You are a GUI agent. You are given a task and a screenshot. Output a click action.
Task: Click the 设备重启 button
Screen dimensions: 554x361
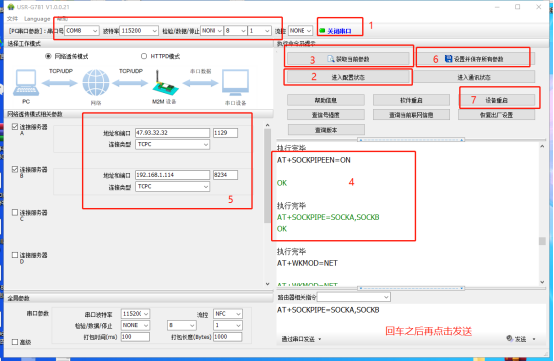pos(496,100)
